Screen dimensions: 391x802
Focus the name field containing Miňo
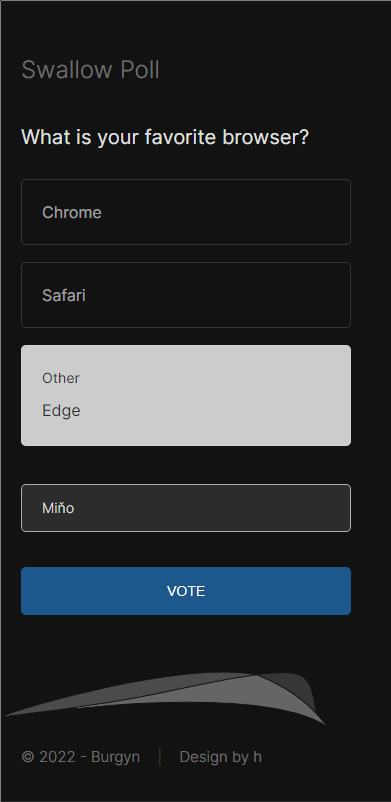click(x=186, y=508)
